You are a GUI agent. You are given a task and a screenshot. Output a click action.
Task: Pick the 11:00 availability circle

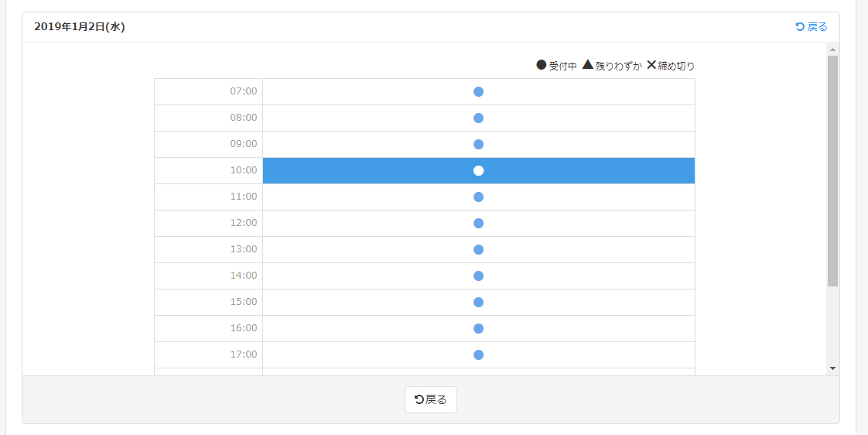[x=478, y=197]
